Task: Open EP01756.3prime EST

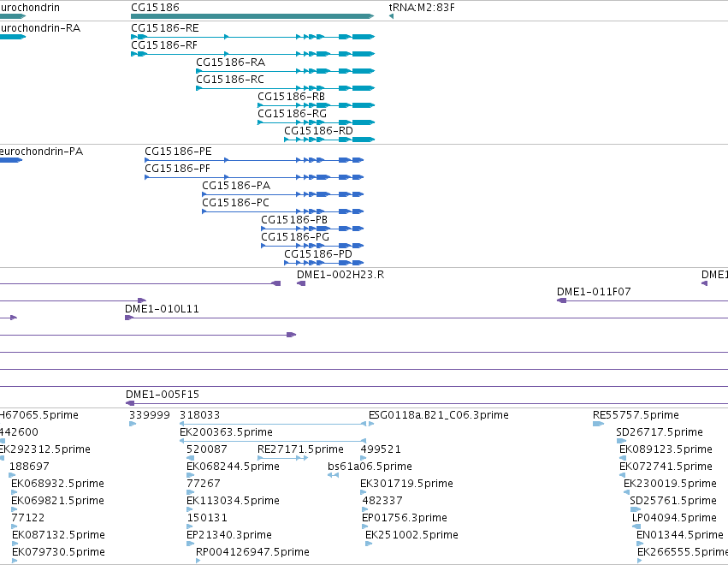Action: click(405, 519)
